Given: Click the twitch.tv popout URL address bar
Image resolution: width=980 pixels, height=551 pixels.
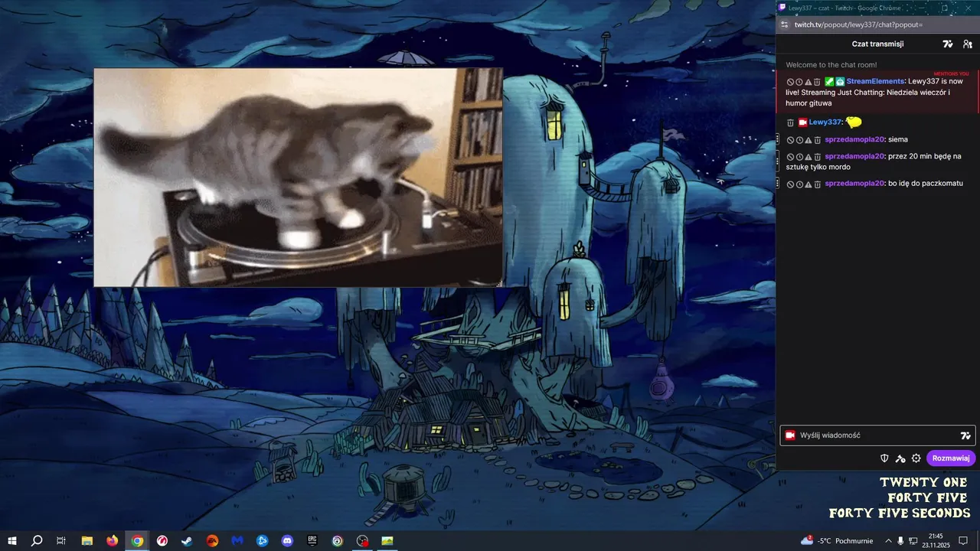Looking at the screenshot, I should (858, 24).
